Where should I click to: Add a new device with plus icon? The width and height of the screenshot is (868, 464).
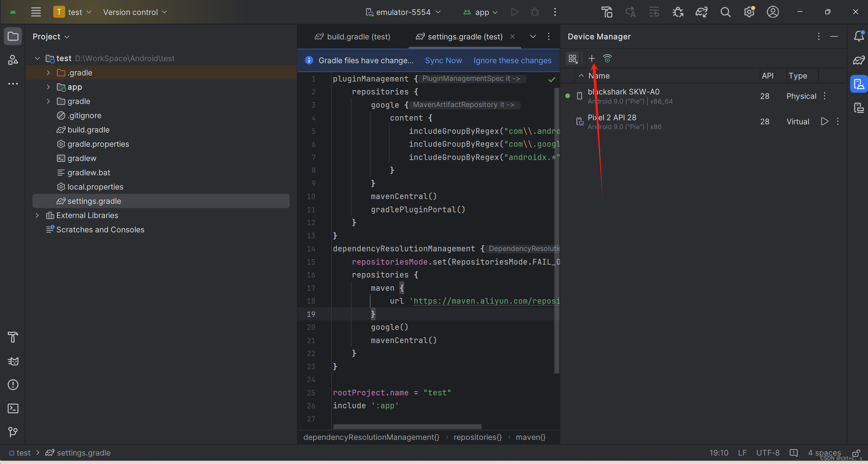pos(591,59)
